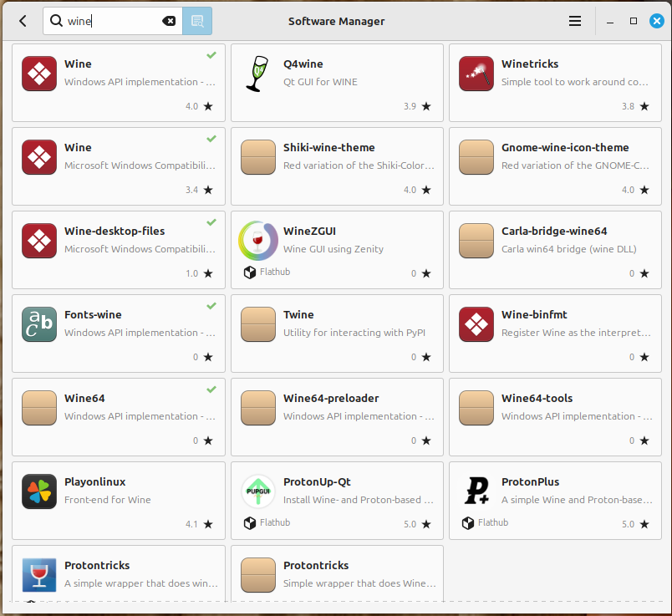
Task: Open Gnome-wine-icon-theme title text
Action: 565,147
